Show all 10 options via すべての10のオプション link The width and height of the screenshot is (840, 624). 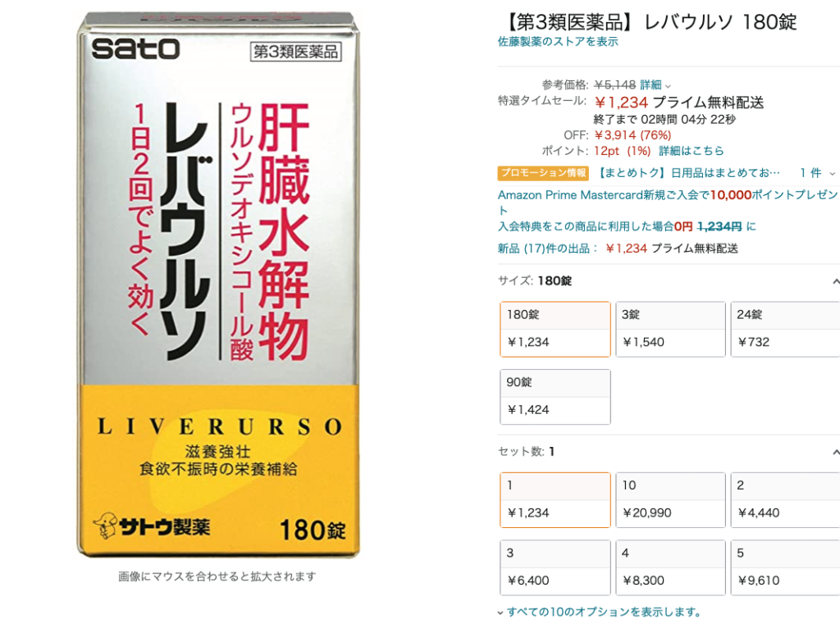599,612
